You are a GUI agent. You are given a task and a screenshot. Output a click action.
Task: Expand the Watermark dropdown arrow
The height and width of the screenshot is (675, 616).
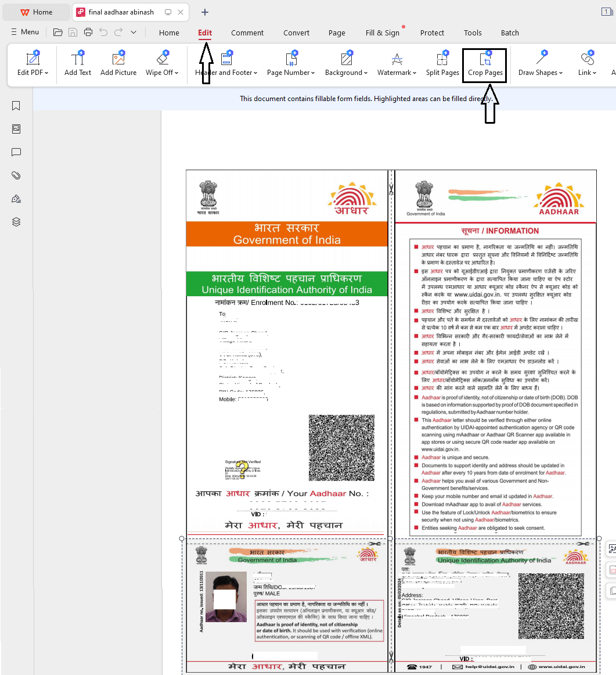click(x=415, y=73)
